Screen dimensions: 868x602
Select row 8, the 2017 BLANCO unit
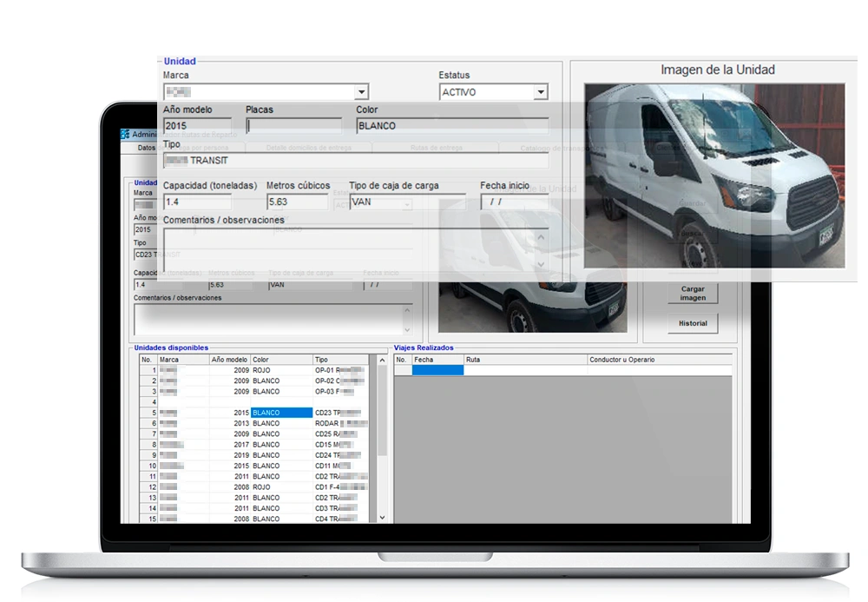pos(254,445)
